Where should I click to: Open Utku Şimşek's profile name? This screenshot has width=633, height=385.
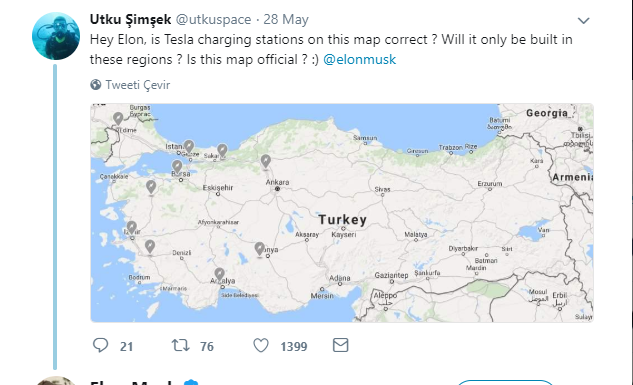click(130, 19)
